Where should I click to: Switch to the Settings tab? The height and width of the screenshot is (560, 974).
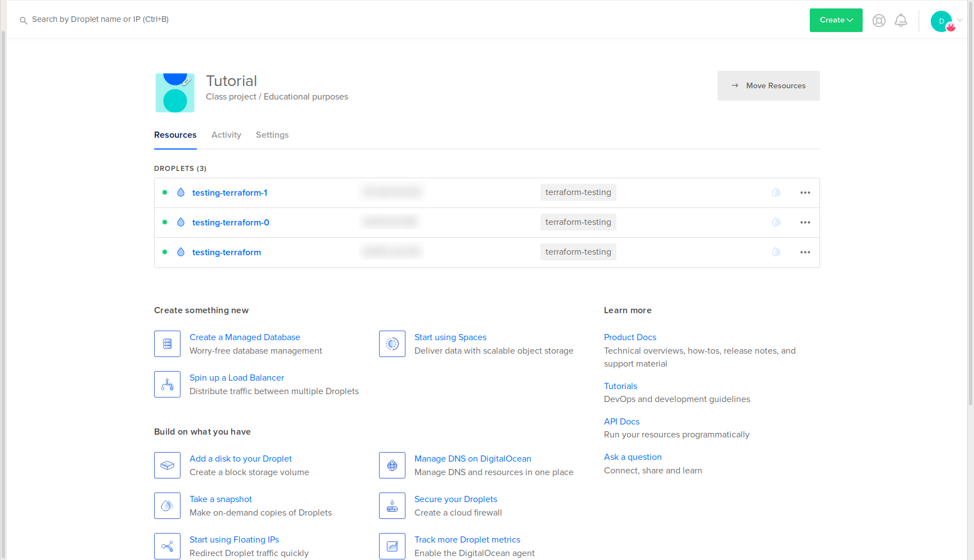[x=272, y=135]
